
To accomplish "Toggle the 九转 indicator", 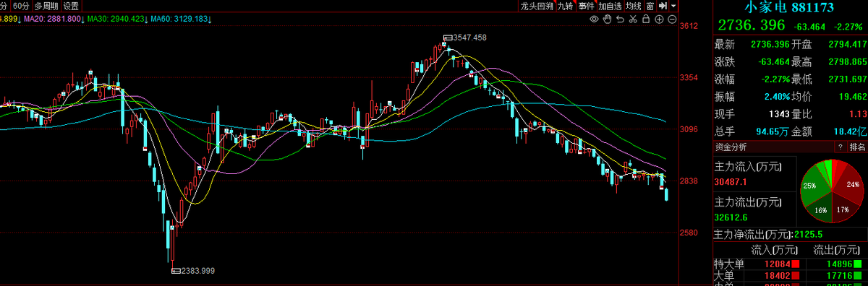I will pos(566,6).
